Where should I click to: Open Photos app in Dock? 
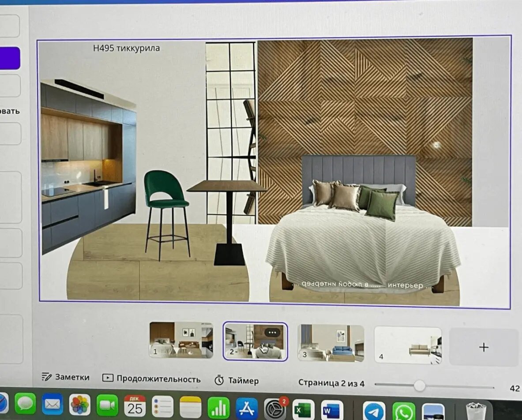79,405
